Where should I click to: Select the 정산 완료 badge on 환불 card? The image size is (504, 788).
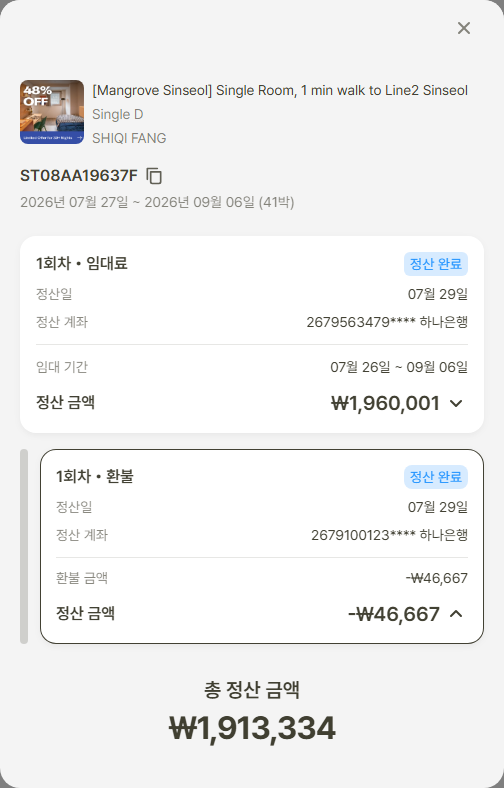(x=436, y=477)
